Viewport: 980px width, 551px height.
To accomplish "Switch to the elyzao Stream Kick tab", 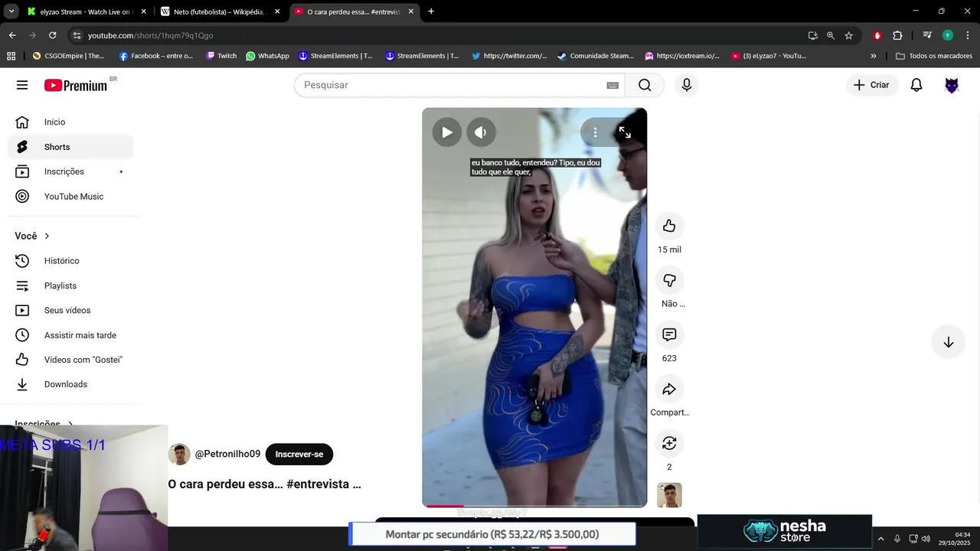I will click(86, 11).
